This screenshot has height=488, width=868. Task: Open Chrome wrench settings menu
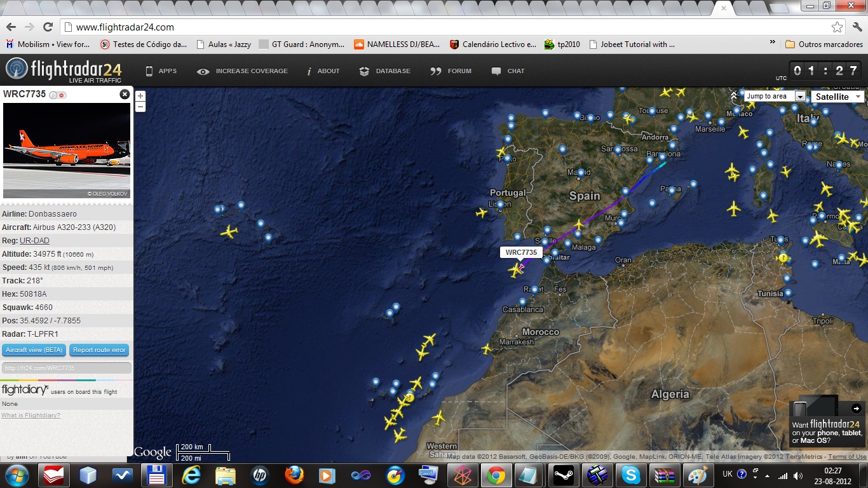click(856, 27)
